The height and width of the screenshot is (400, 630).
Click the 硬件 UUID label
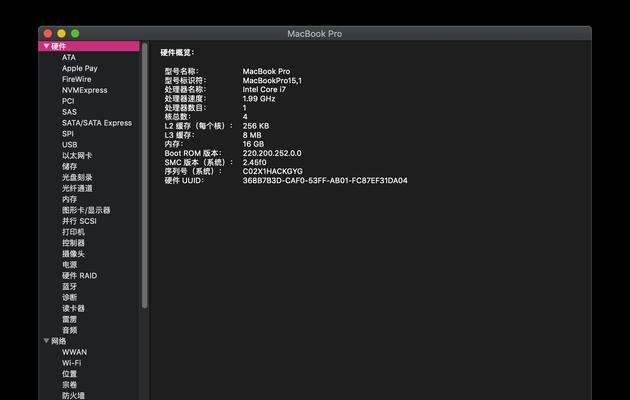pyautogui.click(x=184, y=180)
